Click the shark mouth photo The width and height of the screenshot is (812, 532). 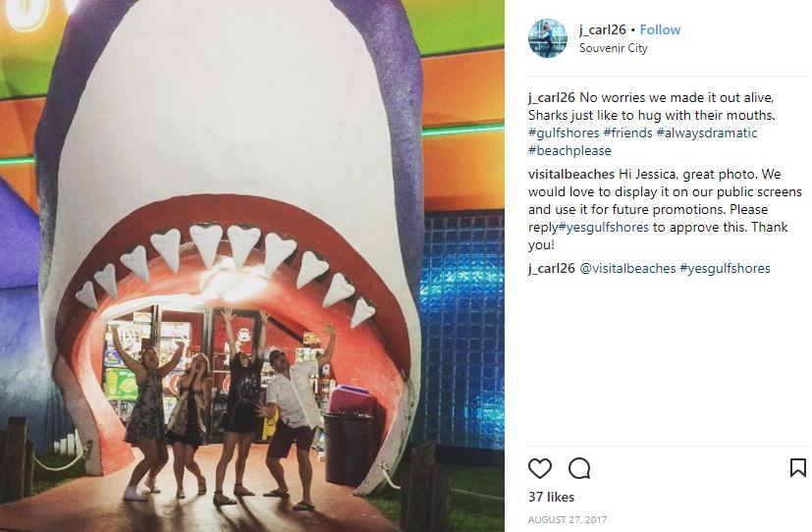(x=252, y=266)
